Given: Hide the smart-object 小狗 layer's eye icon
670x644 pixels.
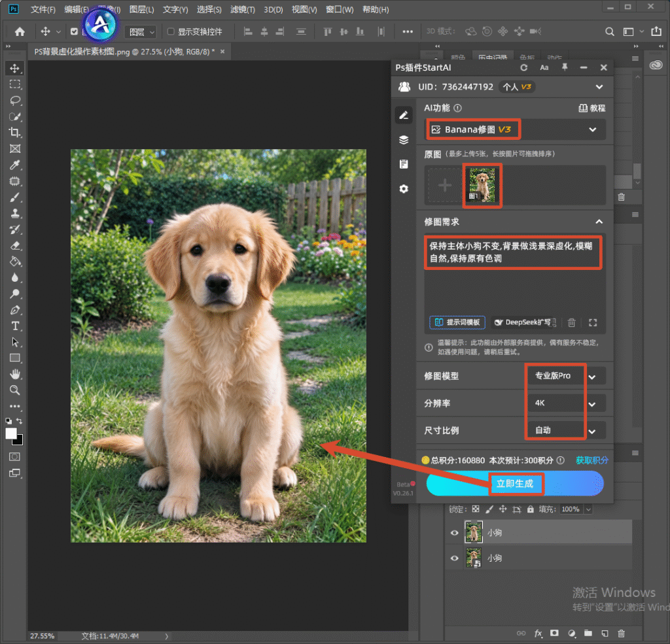Looking at the screenshot, I should pyautogui.click(x=454, y=558).
